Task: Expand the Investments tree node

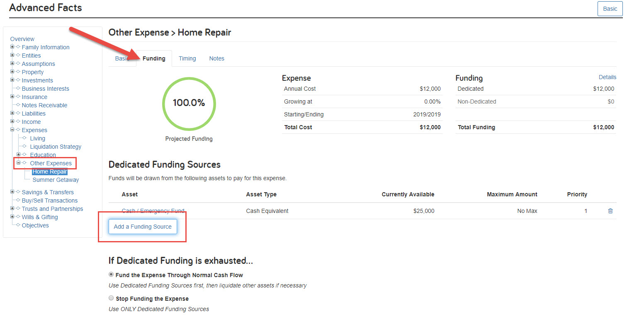Action: pos(12,80)
